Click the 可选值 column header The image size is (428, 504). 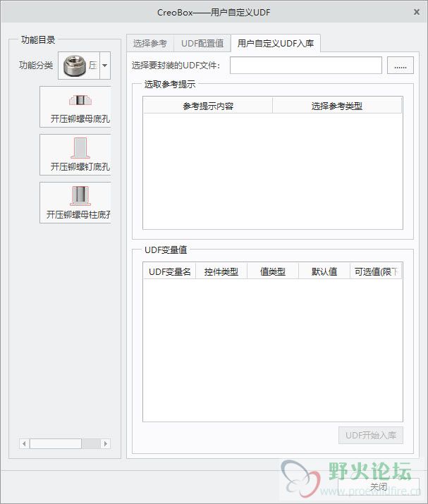tap(376, 271)
